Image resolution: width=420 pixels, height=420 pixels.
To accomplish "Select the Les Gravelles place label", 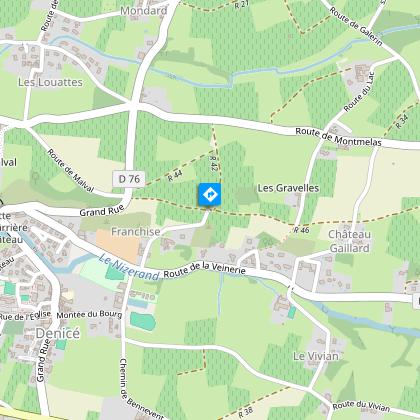I will 288,188.
